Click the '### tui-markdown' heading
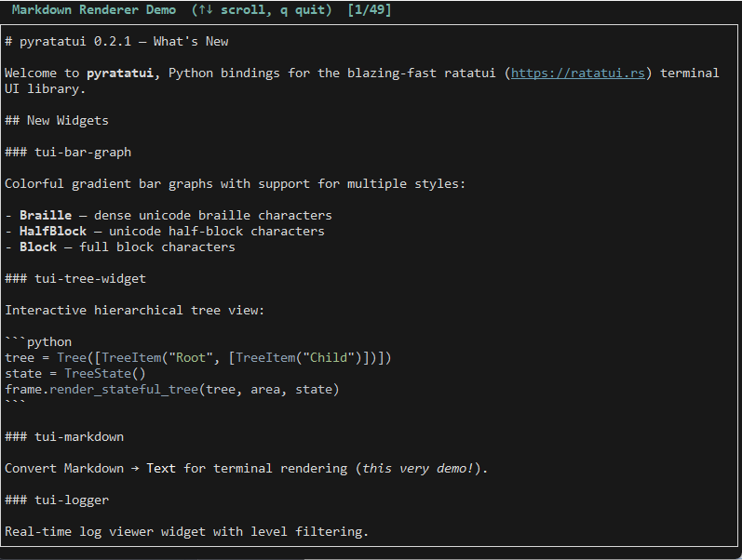Screen dimensions: 742x560 pos(64,437)
